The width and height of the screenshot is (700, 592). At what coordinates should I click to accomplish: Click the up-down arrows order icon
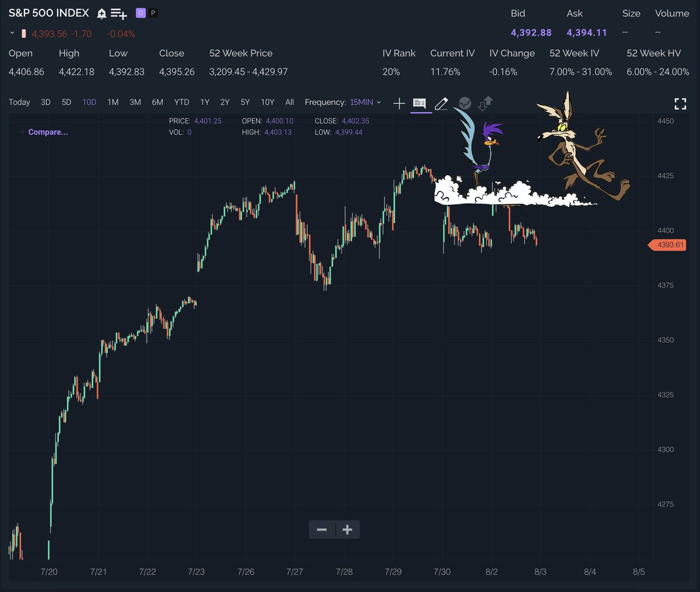pyautogui.click(x=485, y=103)
